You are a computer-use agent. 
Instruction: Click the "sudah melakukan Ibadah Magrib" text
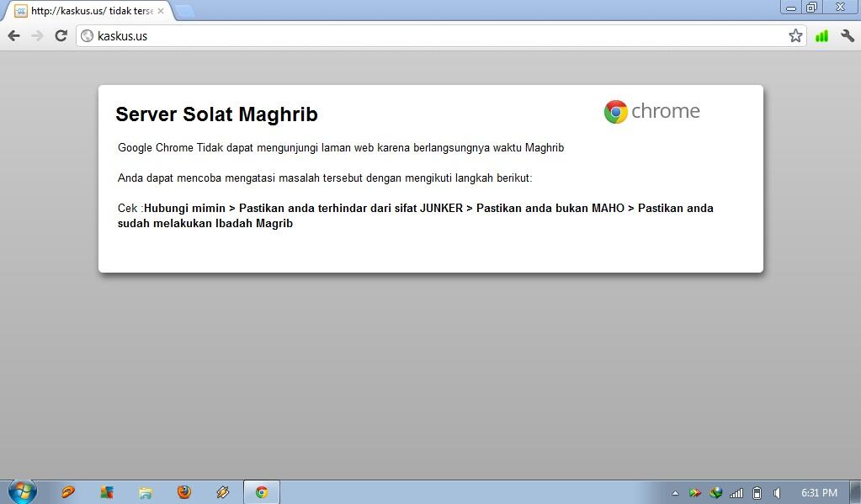coord(205,224)
